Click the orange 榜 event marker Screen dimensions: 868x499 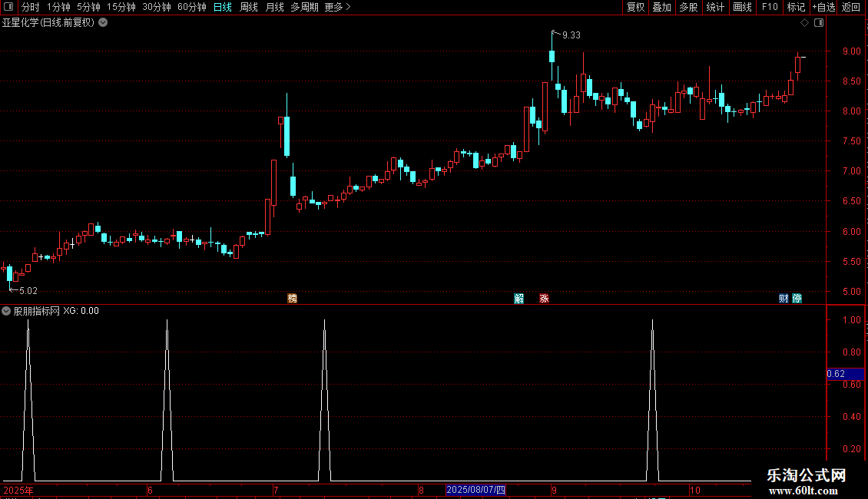pos(293,299)
